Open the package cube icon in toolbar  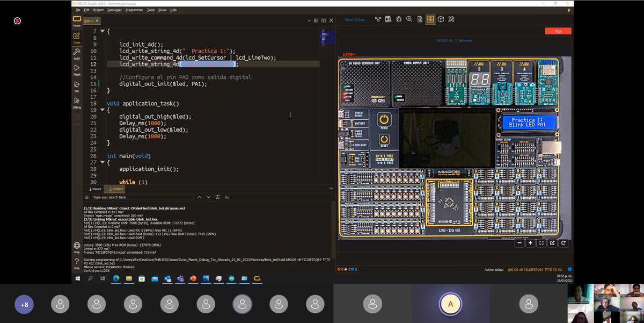441,19
